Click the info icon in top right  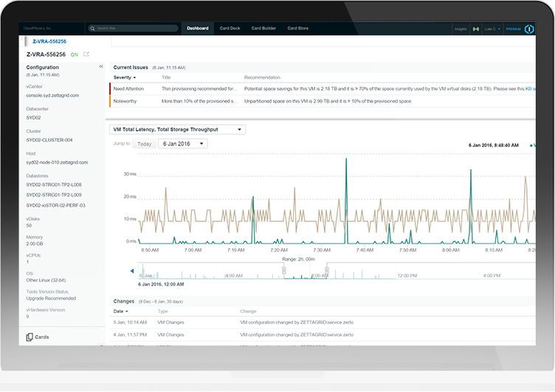tap(529, 29)
